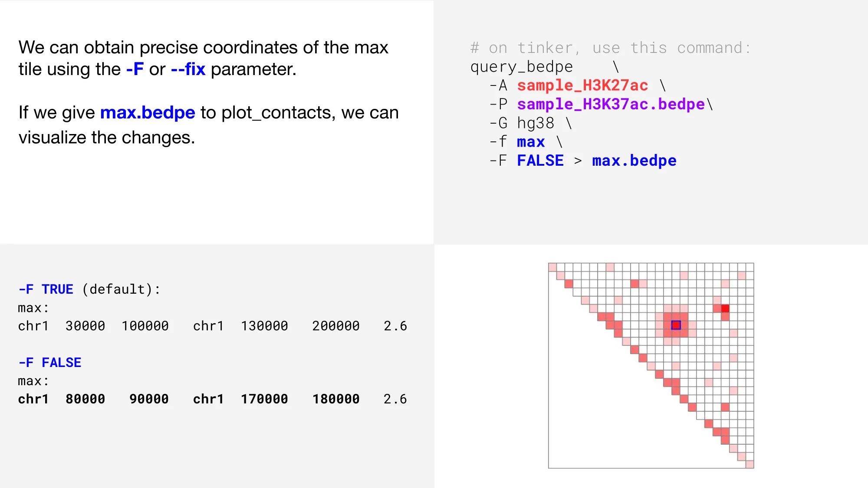
Task: Click the bold -F text in the paragraph
Action: pos(135,69)
